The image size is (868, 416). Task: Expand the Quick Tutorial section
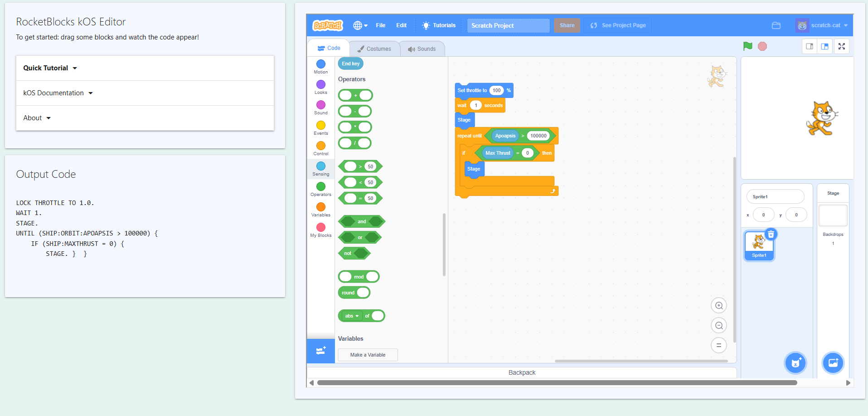pyautogui.click(x=145, y=68)
